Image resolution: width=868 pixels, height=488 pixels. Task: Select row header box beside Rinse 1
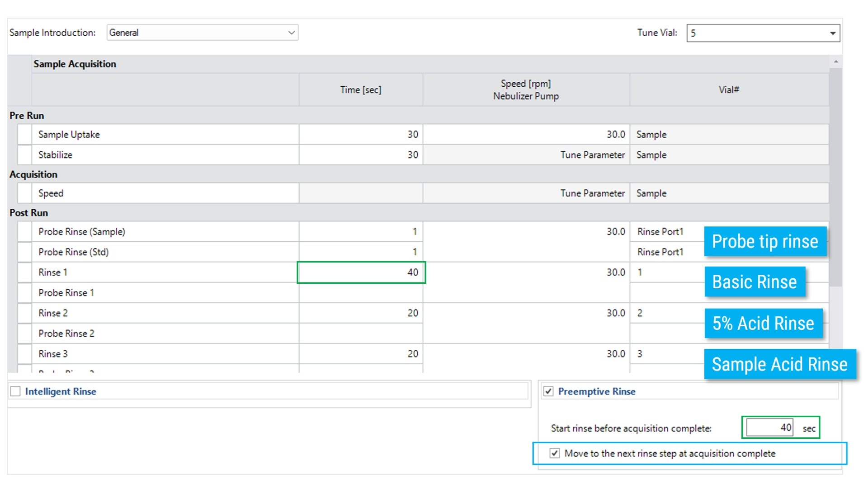tap(24, 272)
